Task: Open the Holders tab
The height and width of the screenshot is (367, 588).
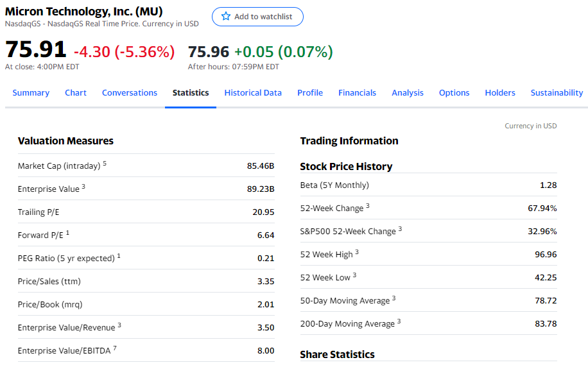Action: pos(500,92)
